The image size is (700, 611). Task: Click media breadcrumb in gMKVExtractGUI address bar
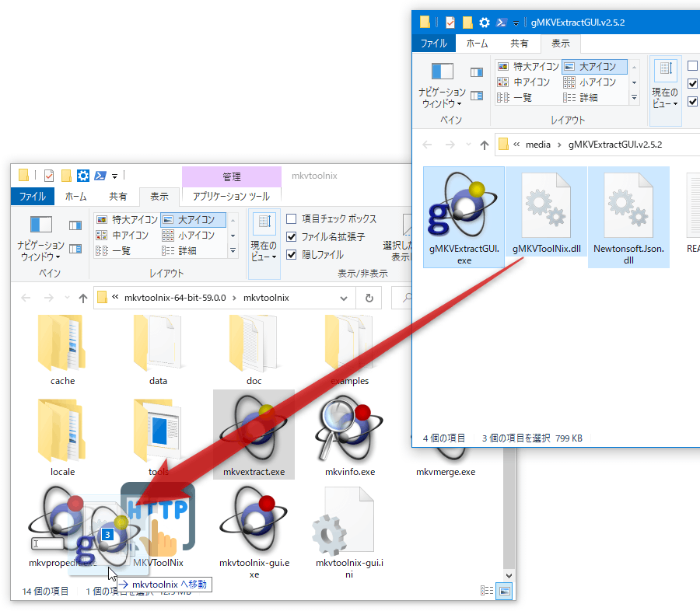point(538,145)
